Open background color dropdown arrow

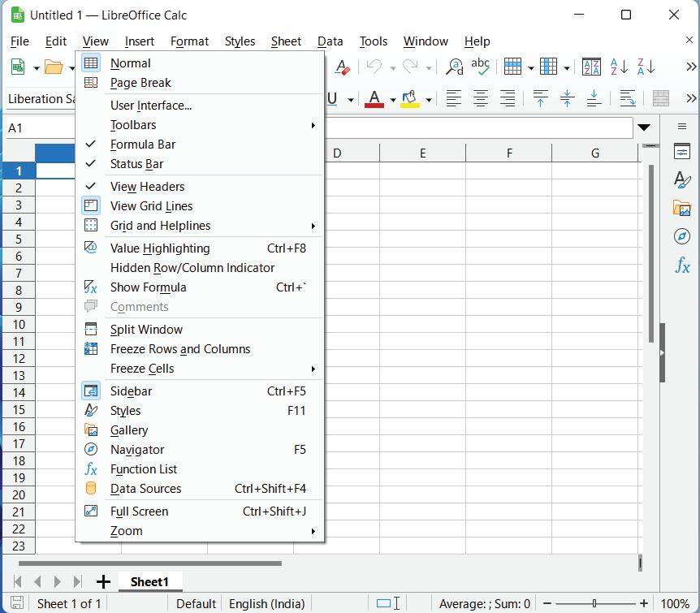click(x=428, y=100)
